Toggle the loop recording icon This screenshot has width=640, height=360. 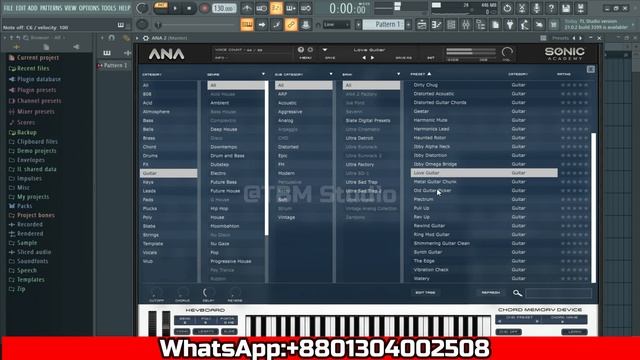(306, 8)
